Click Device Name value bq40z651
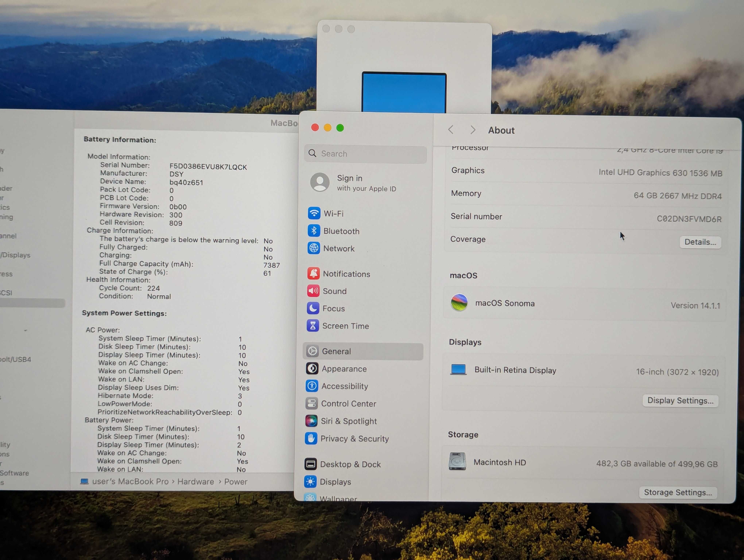The image size is (744, 560). coord(186,182)
